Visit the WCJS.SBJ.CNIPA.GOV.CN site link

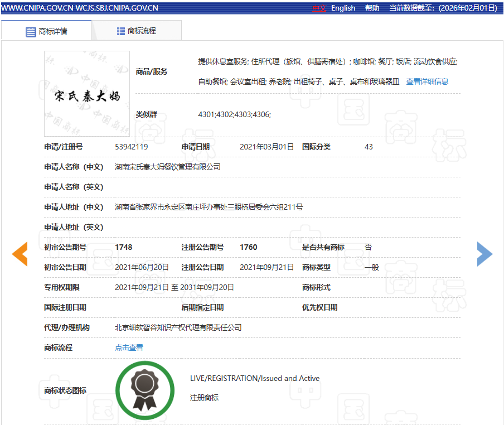point(117,8)
